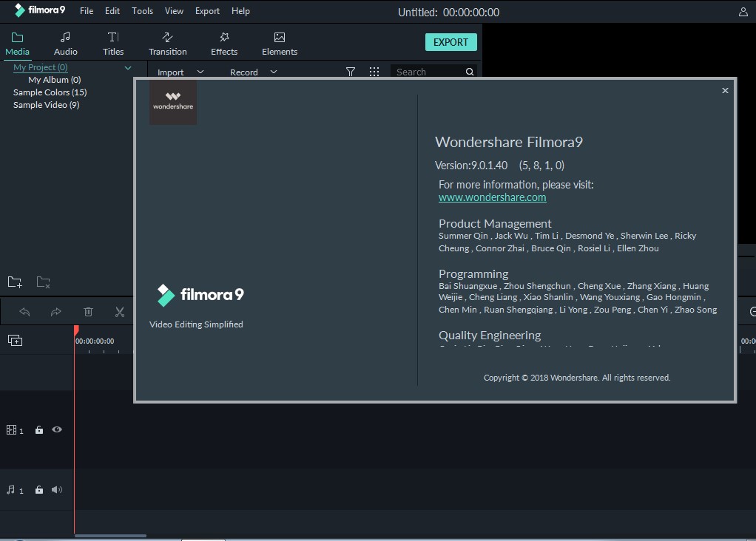The image size is (756, 541).
Task: Open the File menu
Action: tap(87, 10)
